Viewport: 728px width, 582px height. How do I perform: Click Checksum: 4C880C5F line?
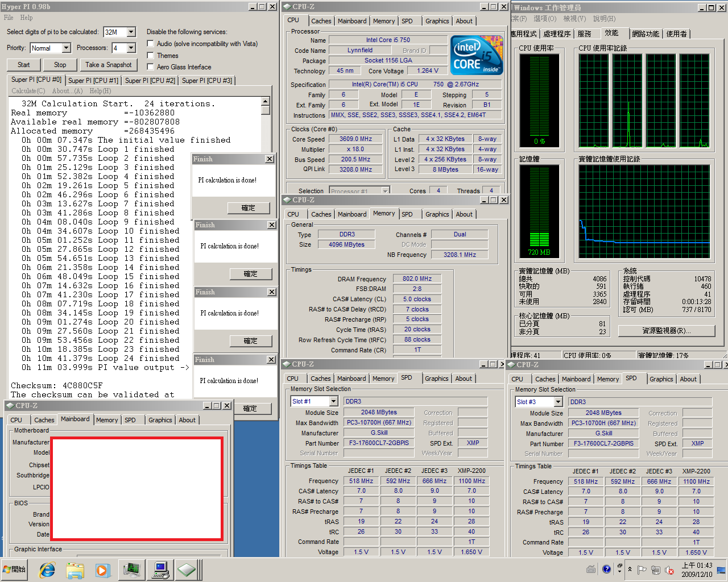click(57, 385)
